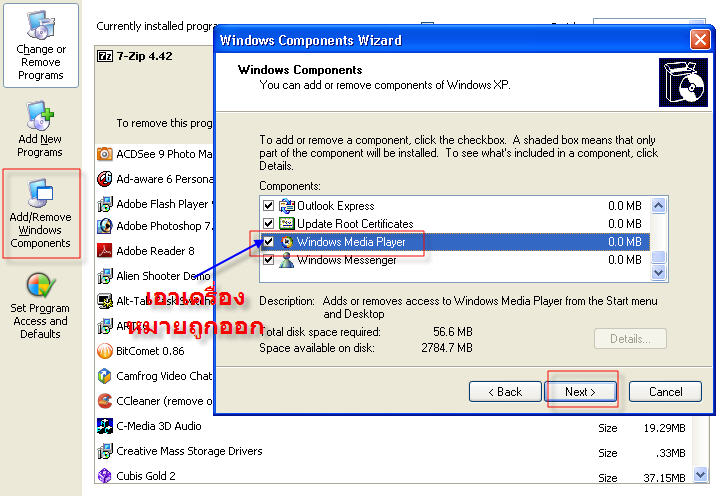Click Next button in the wizard
The width and height of the screenshot is (722, 496).
point(580,391)
